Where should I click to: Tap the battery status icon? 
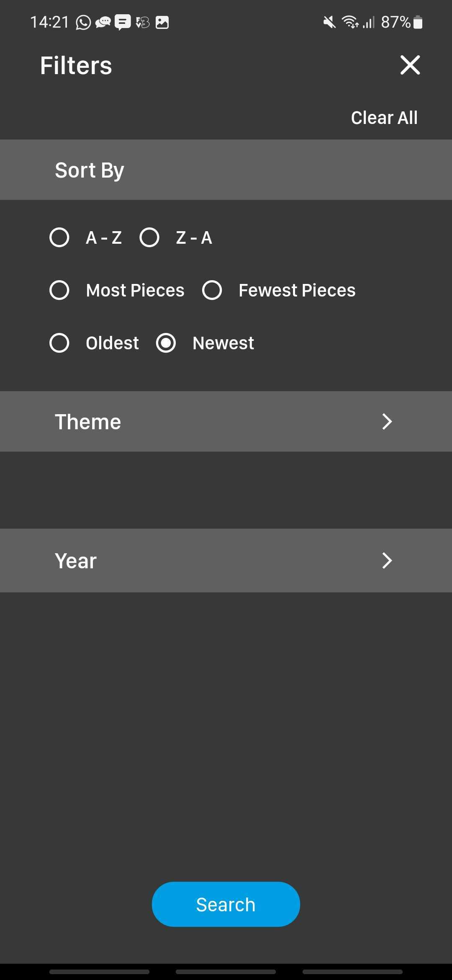click(418, 22)
